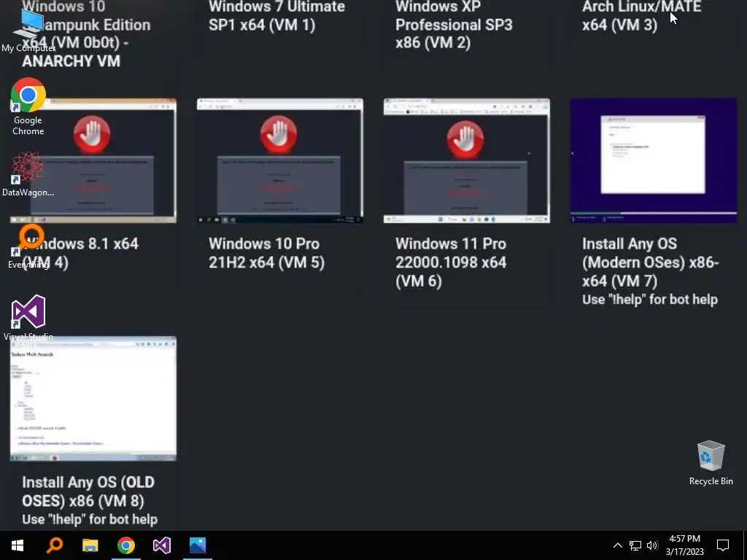Open the Windows XP Professional SP3 link

tap(454, 25)
